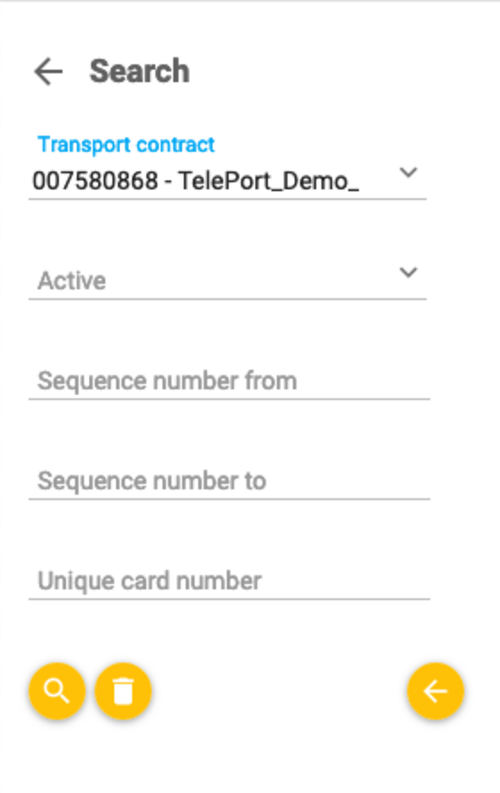
Task: Click the Transport contract blue label
Action: (x=126, y=145)
